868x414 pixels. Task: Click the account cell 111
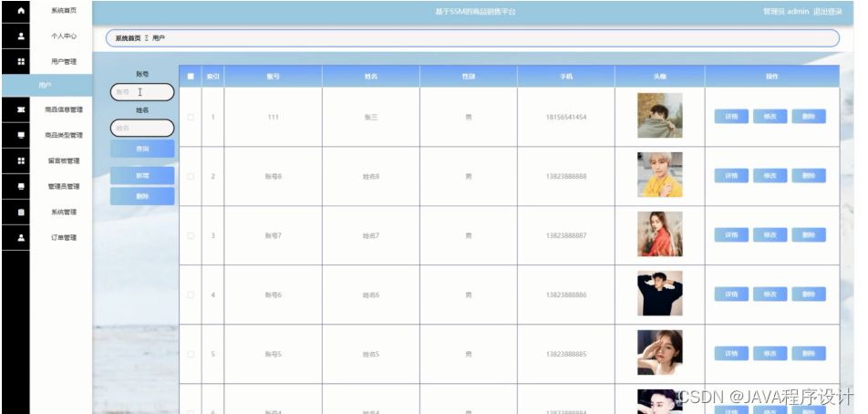(273, 118)
